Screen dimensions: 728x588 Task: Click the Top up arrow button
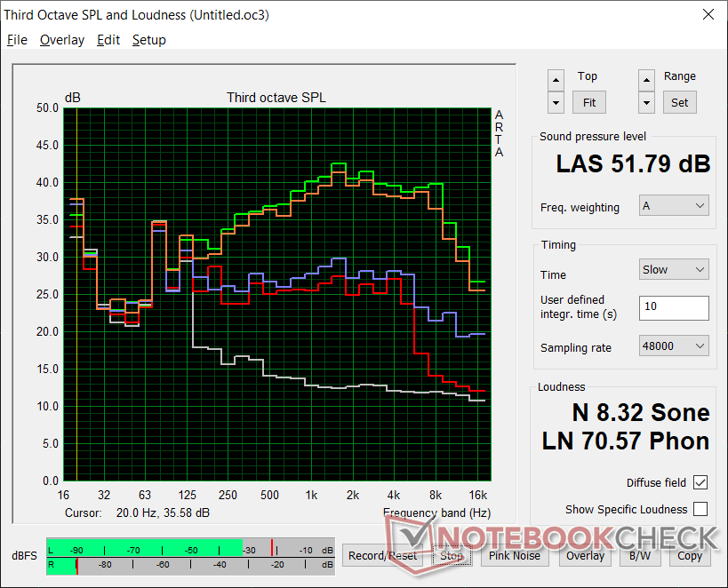556,79
